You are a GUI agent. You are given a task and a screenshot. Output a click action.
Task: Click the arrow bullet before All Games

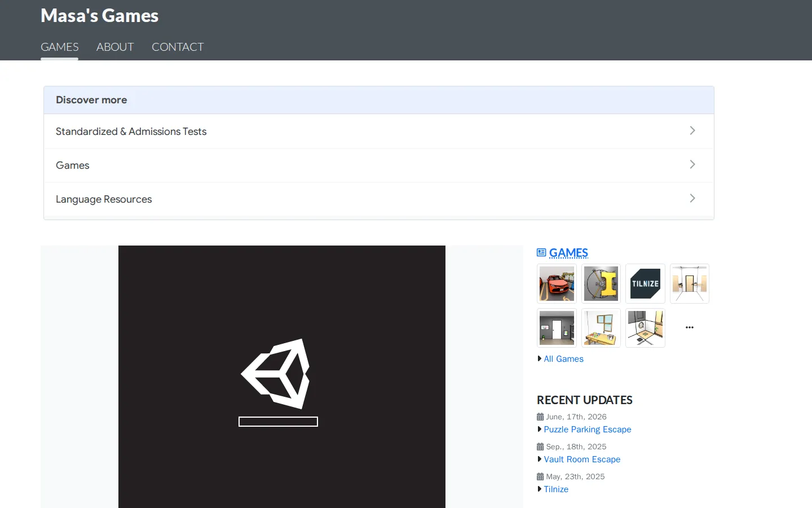pos(540,358)
